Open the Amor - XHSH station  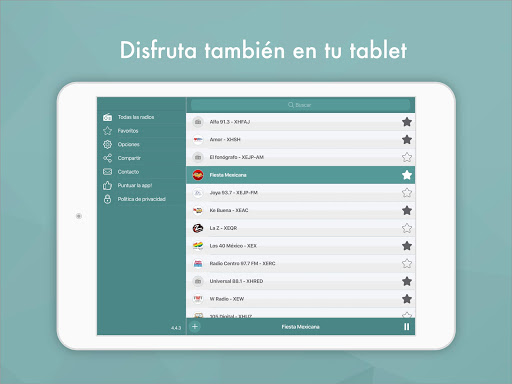click(x=300, y=140)
